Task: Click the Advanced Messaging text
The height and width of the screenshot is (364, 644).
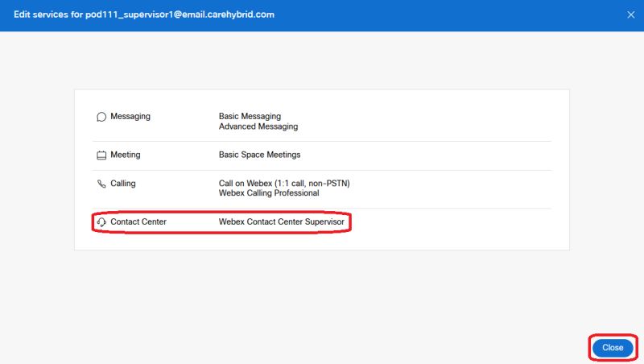Action: [x=258, y=126]
